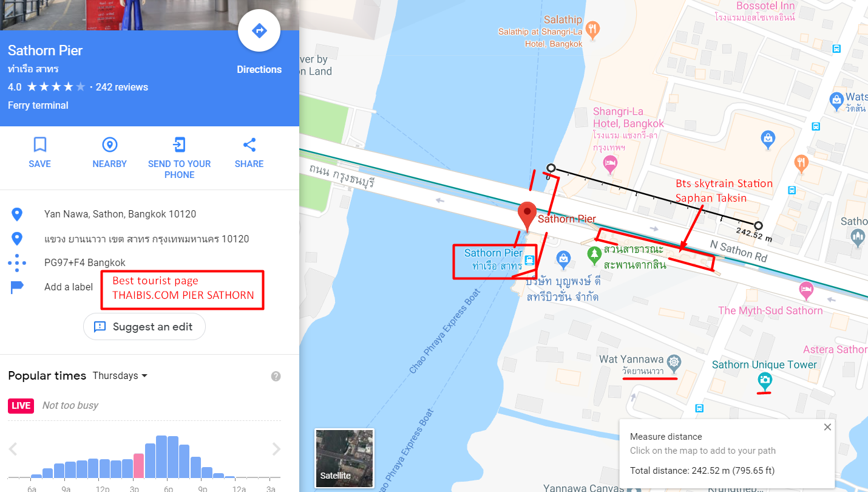Select the red Sathorn Pier map pin
Screen dimensions: 868x492
(x=527, y=217)
